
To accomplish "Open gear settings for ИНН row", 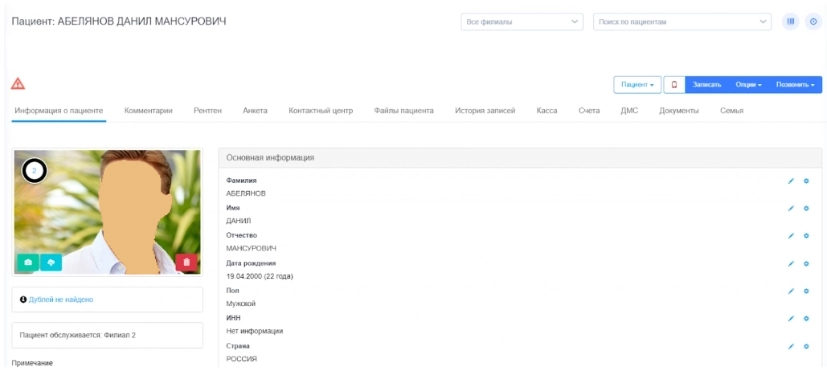I will 806,318.
